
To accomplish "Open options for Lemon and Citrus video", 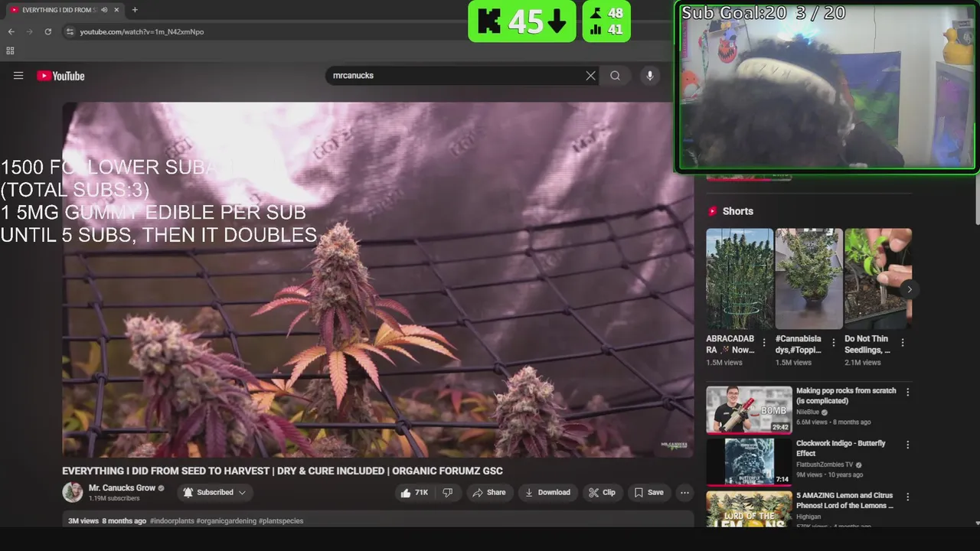I will tap(908, 497).
